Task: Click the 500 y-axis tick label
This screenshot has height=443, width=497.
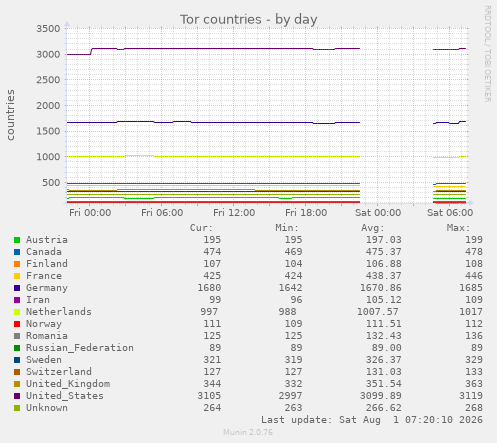Action: pos(51,183)
